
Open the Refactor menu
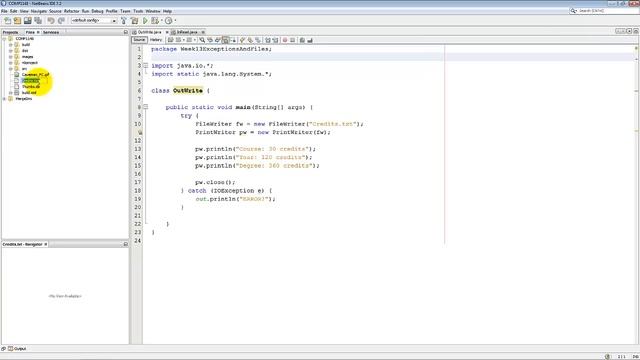pos(71,11)
